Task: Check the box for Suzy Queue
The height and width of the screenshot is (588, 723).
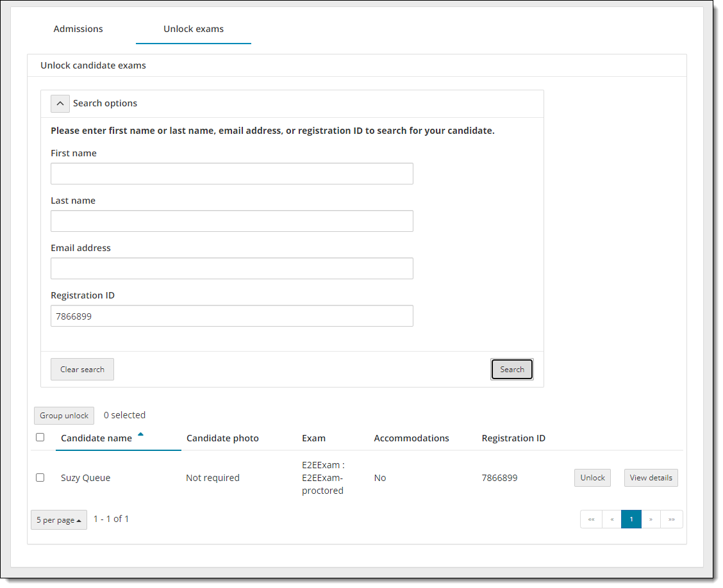Action: [40, 478]
